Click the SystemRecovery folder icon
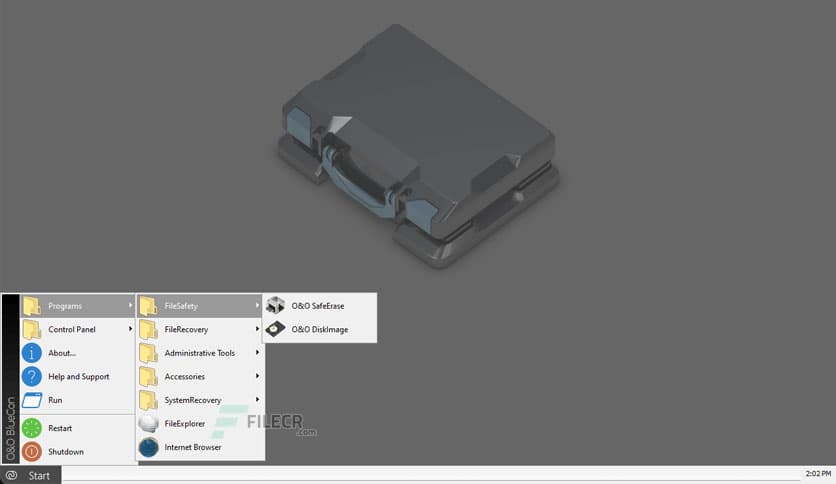This screenshot has width=836, height=484. pyautogui.click(x=148, y=400)
